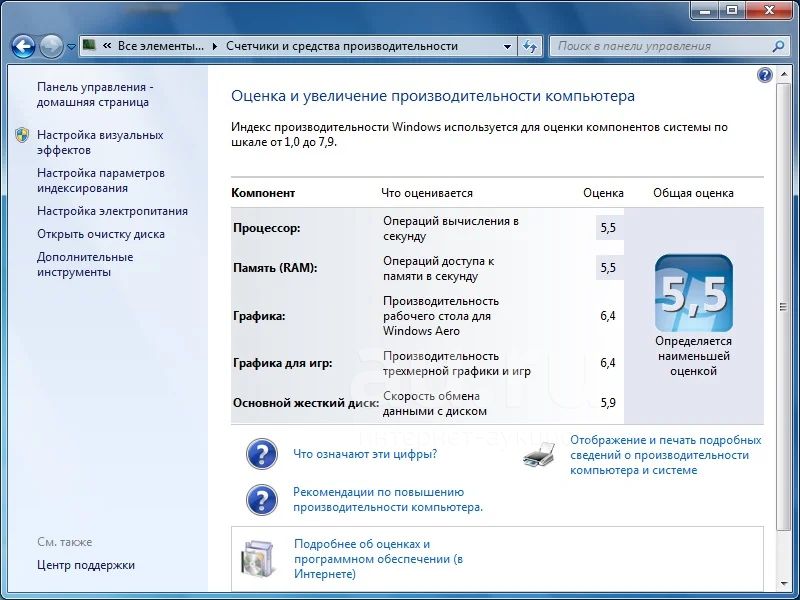
Task: Open 'Отображение и печать подробных сведений' link
Action: (x=665, y=455)
